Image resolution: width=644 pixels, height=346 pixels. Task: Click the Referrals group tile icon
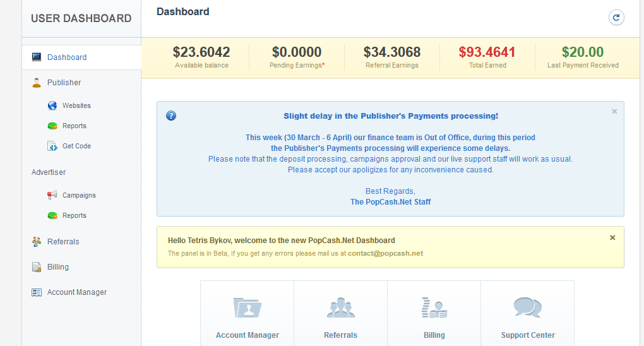(340, 307)
